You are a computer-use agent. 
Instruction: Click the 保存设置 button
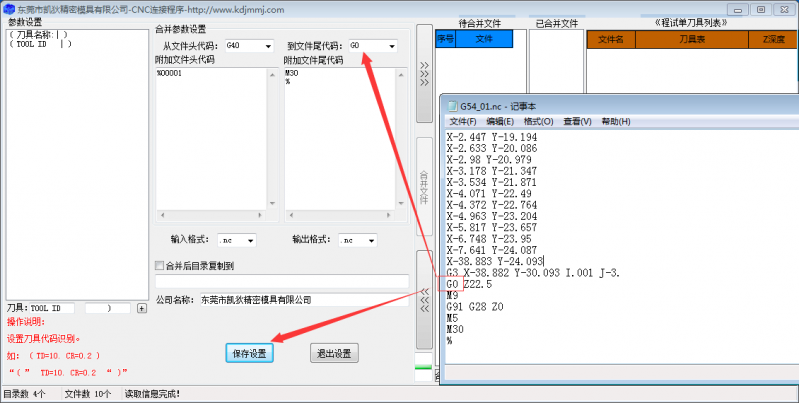[250, 353]
